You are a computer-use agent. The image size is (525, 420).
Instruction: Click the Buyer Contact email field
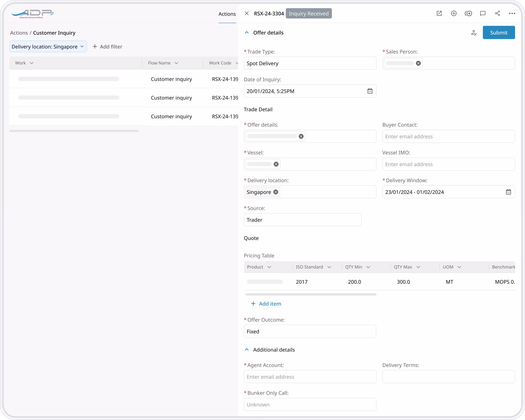pyautogui.click(x=449, y=136)
